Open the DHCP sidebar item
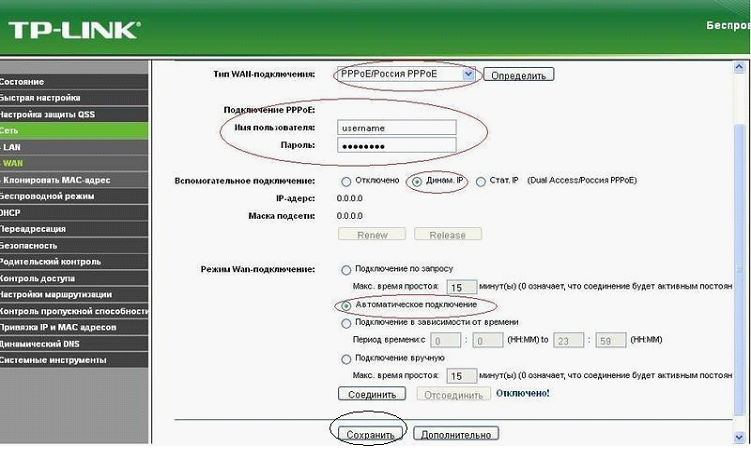The height and width of the screenshot is (465, 751). pos(74,213)
